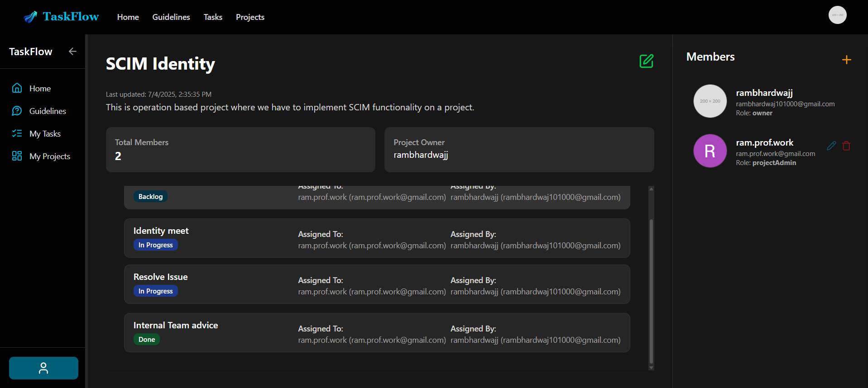Open user profile avatar in top bar

tap(837, 15)
